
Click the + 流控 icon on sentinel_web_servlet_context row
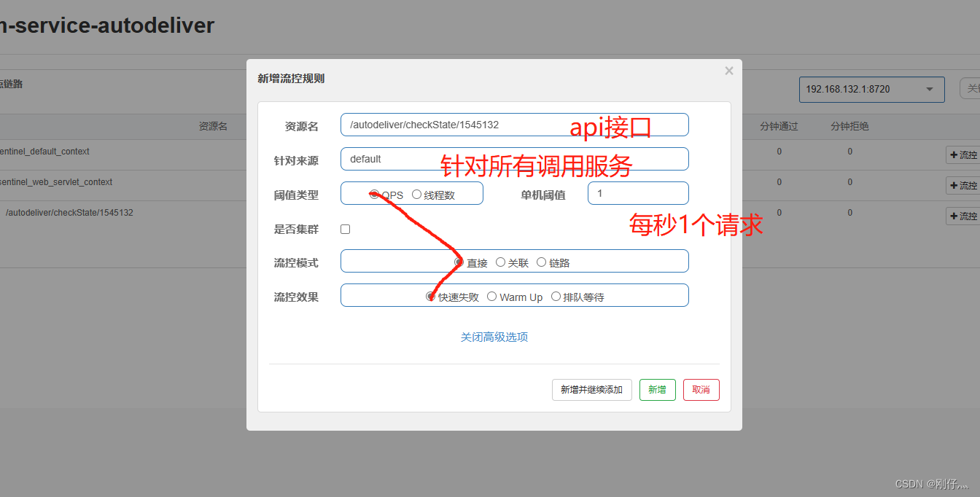tap(966, 185)
